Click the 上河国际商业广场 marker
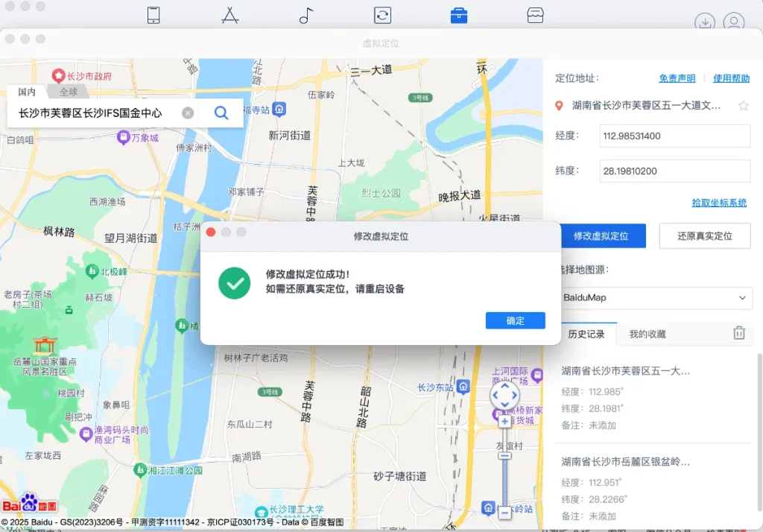This screenshot has height=532, width=763. [x=537, y=375]
